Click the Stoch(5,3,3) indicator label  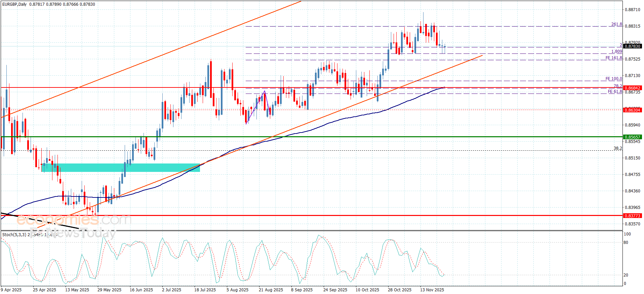pos(14,234)
